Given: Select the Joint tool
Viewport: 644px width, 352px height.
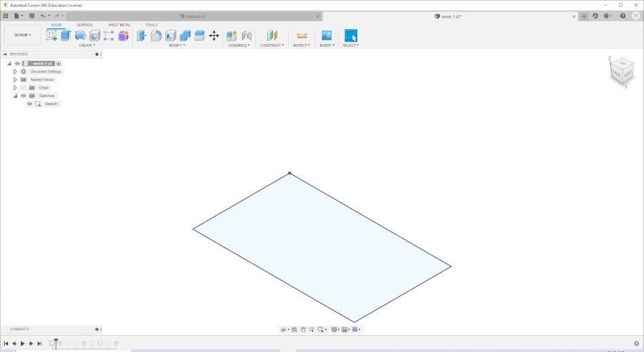Looking at the screenshot, I should point(247,36).
